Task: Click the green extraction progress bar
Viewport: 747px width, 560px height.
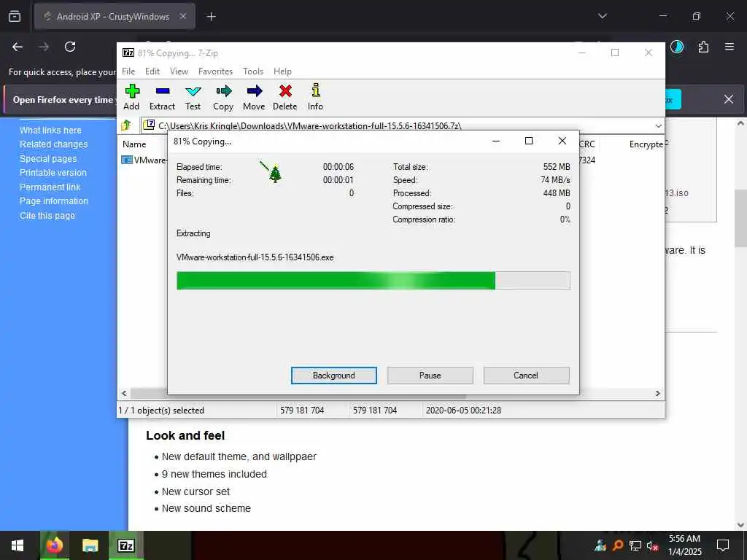Action: click(373, 281)
